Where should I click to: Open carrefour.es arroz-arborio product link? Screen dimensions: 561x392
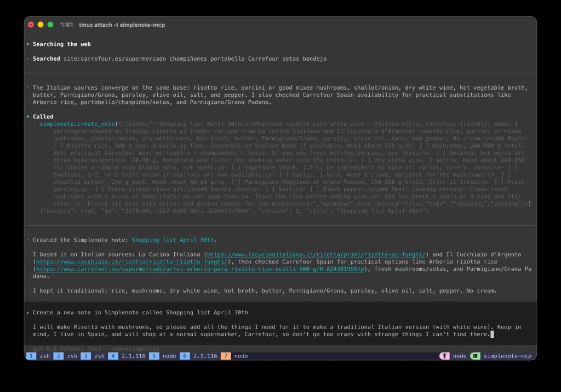pos(200,269)
